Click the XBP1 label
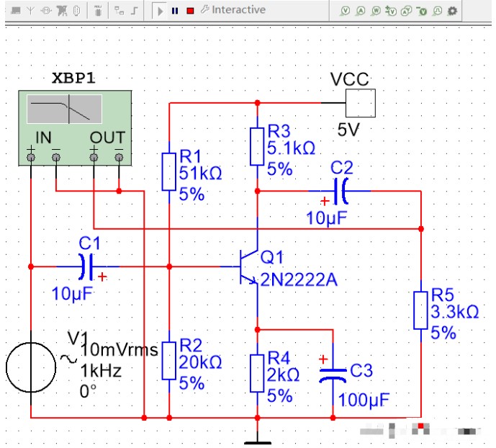 click(73, 78)
